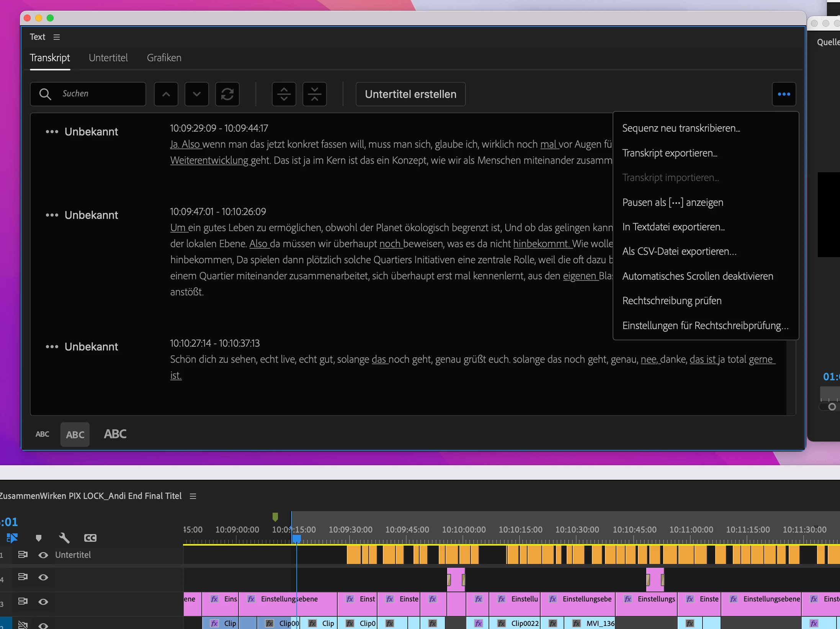Image resolution: width=840 pixels, height=629 pixels.
Task: Open speaker options for first Unbekannt segment
Action: (x=52, y=132)
